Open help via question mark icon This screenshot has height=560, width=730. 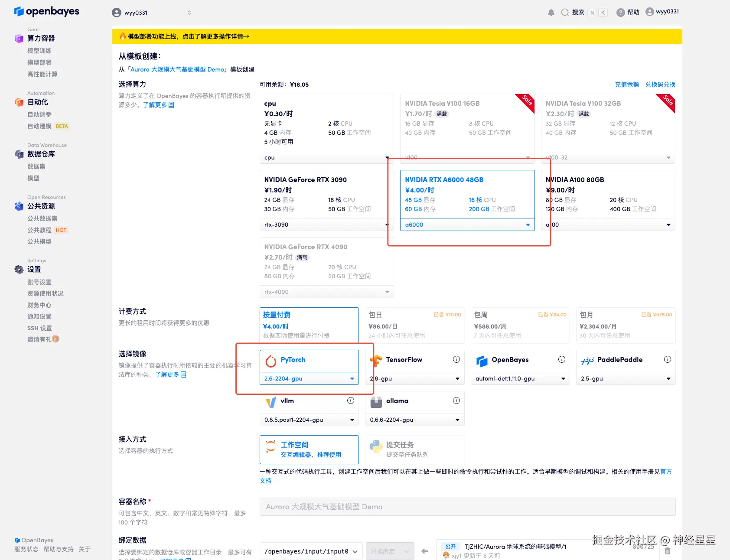[621, 13]
